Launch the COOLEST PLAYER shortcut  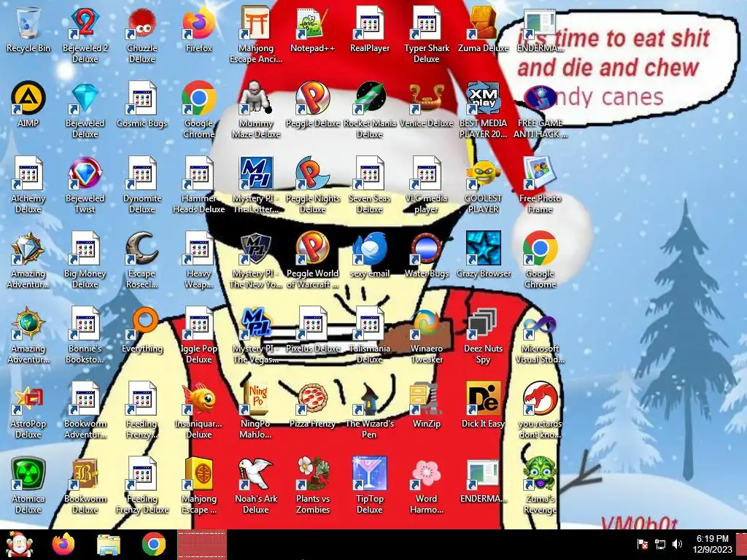point(483,184)
